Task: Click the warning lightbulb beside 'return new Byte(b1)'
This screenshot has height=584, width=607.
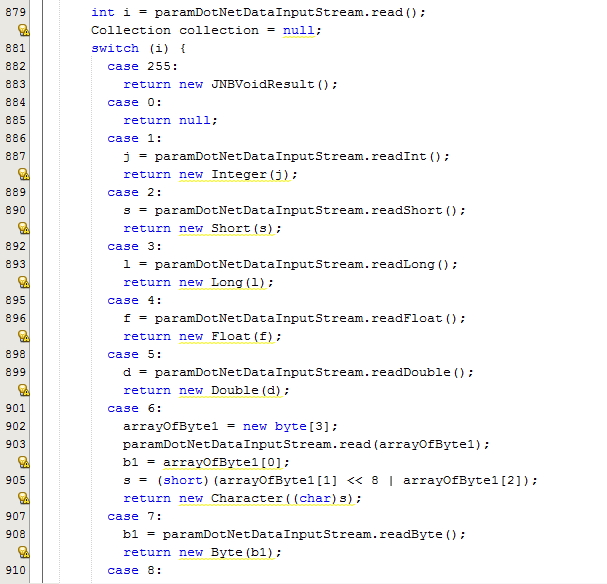Action: 24,552
